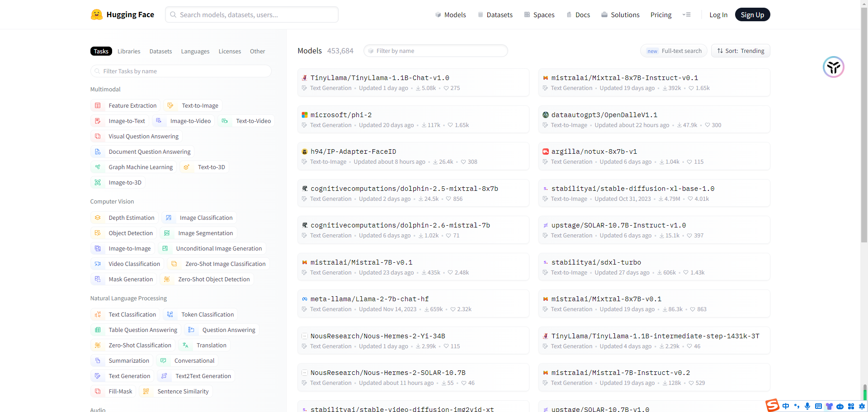The image size is (868, 412).
Task: Click the Video Classification task icon
Action: [98, 264]
